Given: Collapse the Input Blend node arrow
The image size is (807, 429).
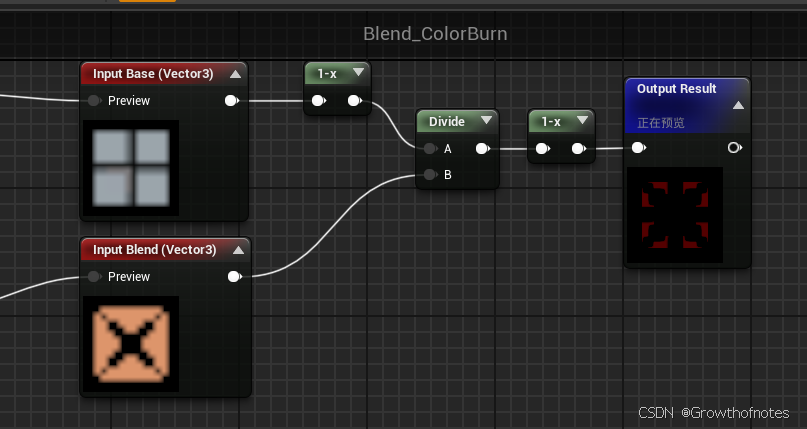Looking at the screenshot, I should 238,250.
